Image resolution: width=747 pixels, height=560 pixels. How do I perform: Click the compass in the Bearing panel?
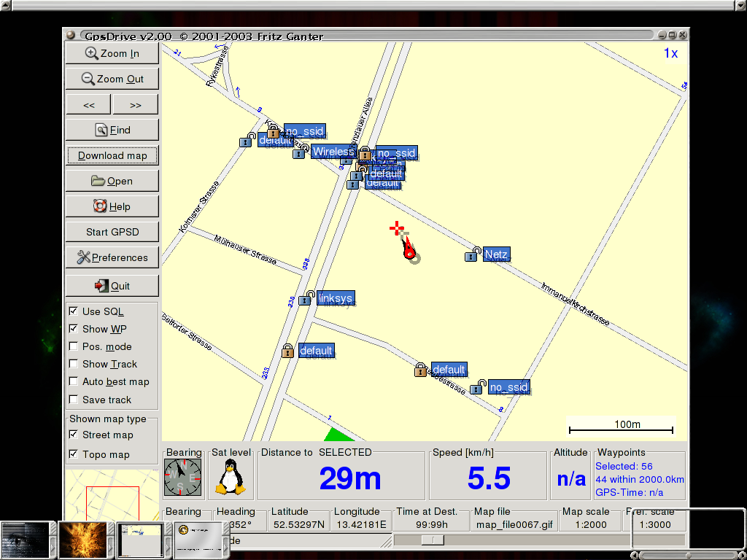[183, 478]
